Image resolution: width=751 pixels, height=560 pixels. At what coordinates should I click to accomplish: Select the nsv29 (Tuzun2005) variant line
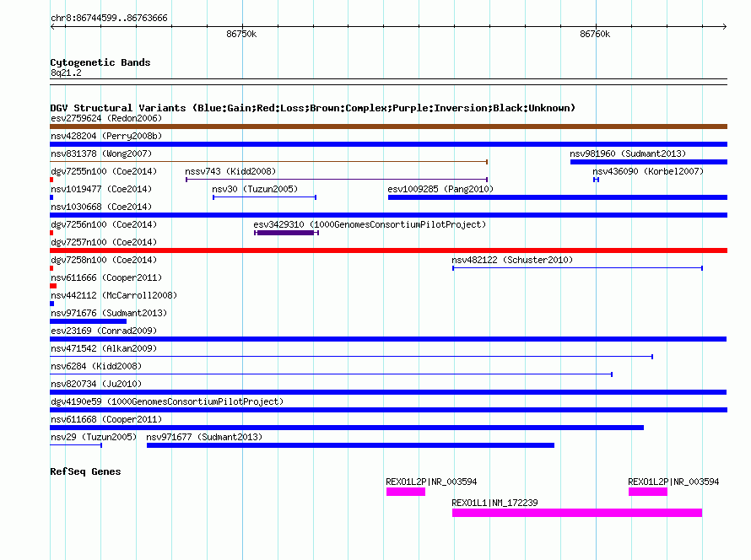(x=76, y=445)
